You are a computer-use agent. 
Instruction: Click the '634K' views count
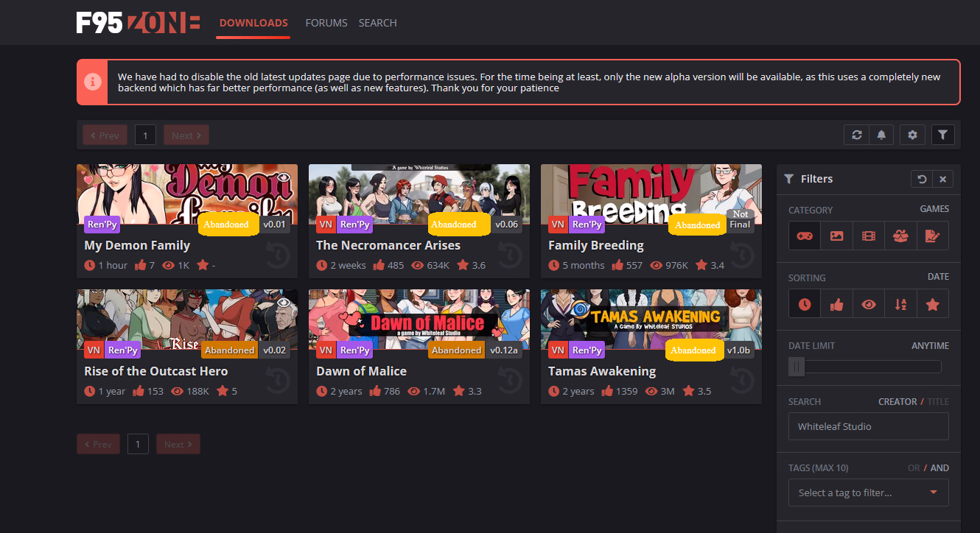pos(438,266)
